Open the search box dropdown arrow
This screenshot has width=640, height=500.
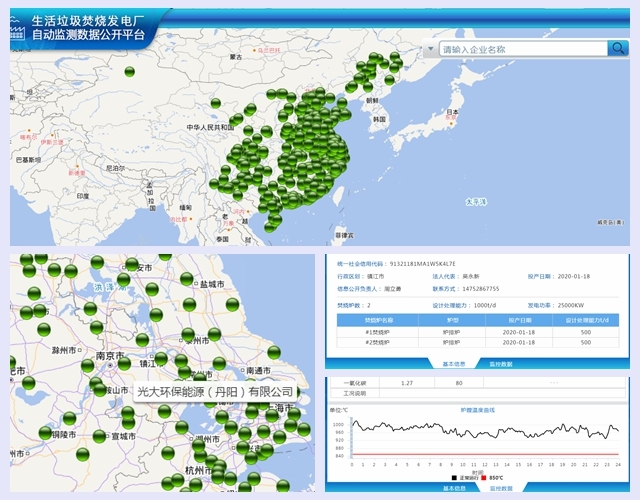(x=430, y=49)
